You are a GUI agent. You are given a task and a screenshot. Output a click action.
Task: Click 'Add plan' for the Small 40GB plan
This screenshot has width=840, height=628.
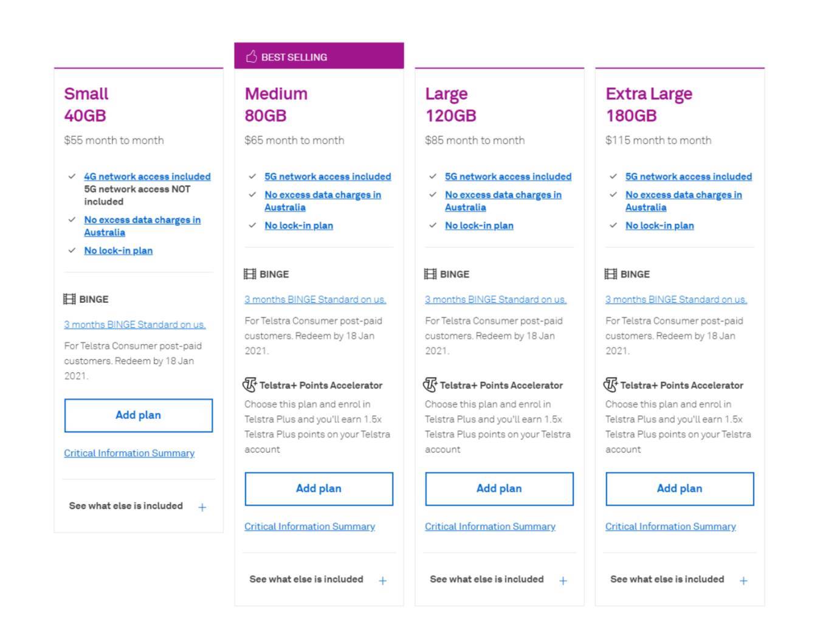(138, 415)
